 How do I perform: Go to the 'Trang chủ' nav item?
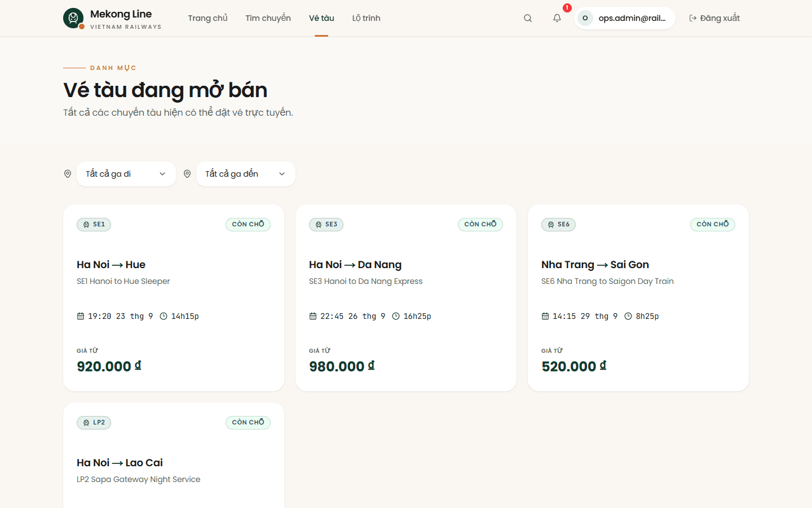point(208,18)
